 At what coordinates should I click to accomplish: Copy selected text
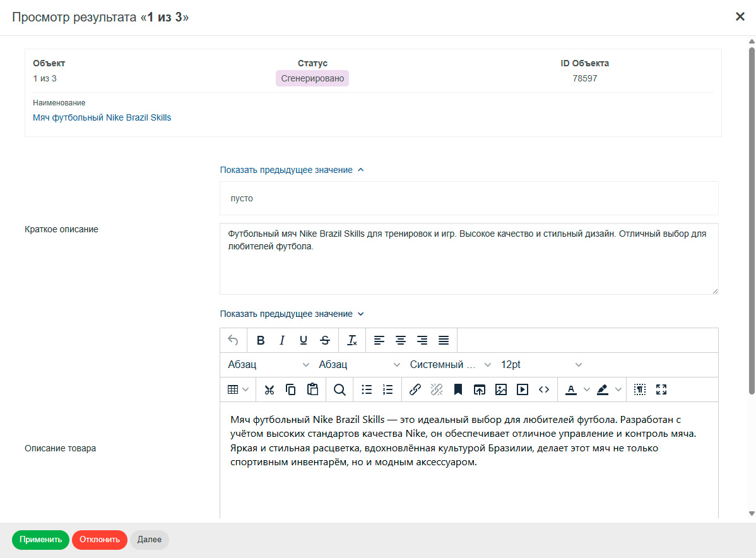291,389
